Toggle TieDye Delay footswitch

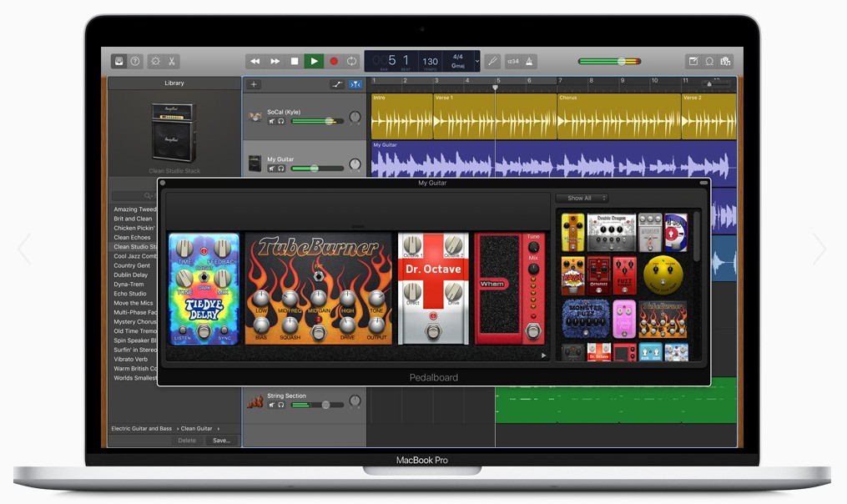204,330
